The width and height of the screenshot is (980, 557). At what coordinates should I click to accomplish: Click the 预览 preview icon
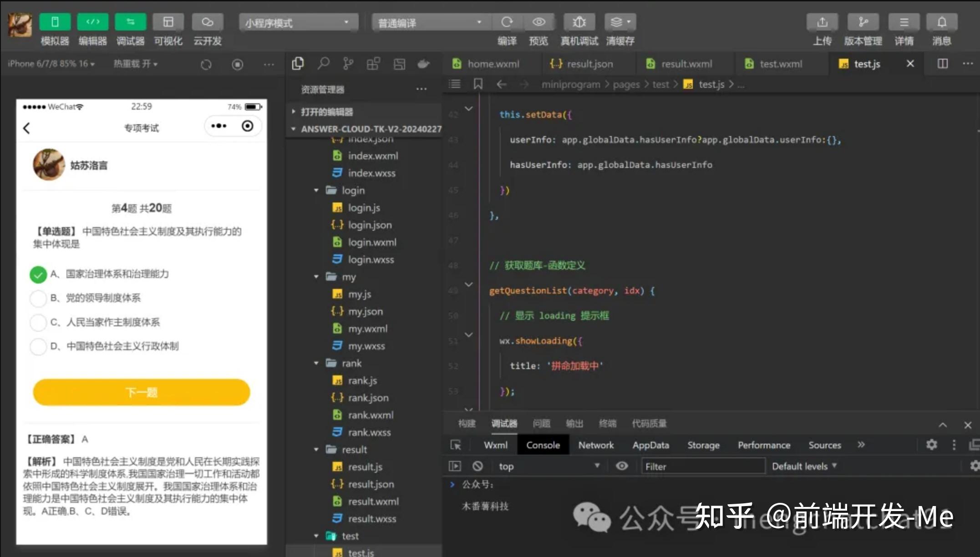point(539,21)
